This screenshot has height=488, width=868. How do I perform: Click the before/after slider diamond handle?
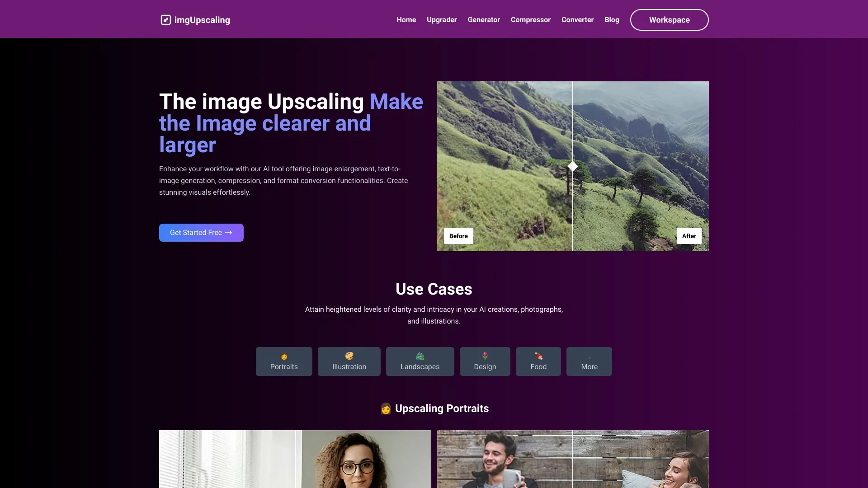pyautogui.click(x=572, y=166)
